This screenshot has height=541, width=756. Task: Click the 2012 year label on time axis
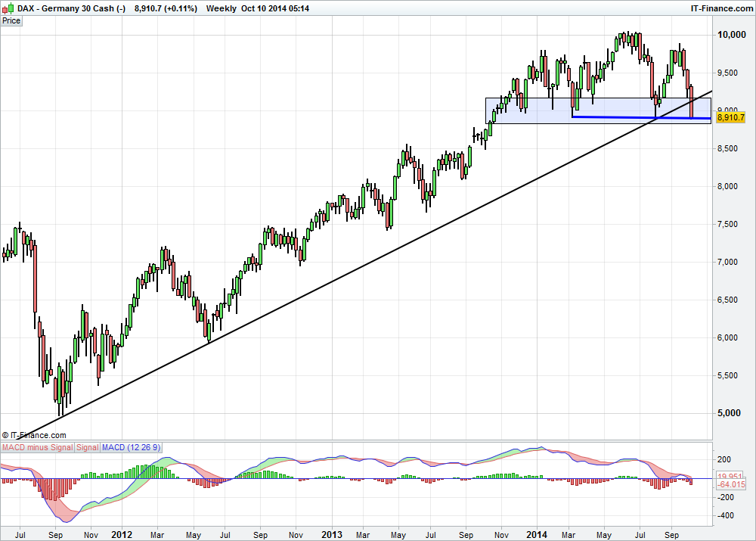(x=122, y=535)
